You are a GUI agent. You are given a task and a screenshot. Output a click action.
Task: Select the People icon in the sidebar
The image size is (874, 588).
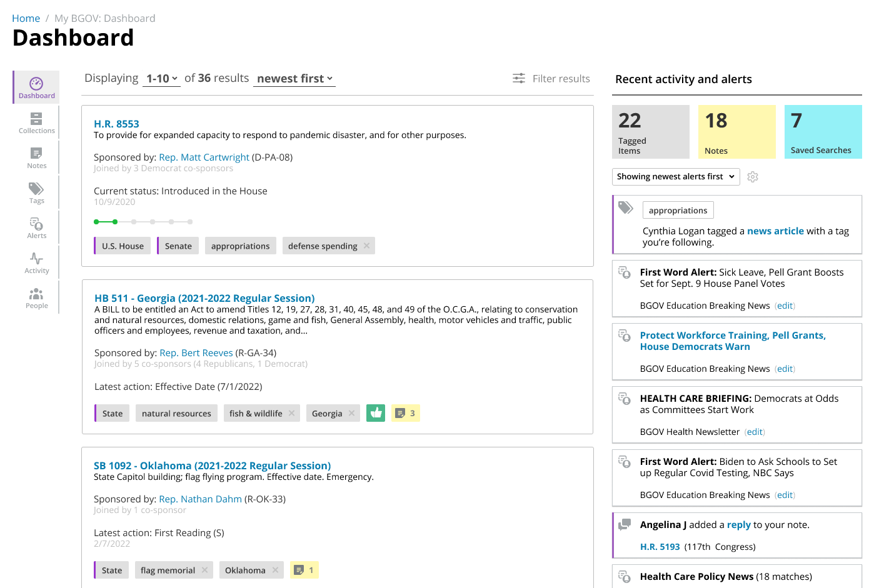click(36, 297)
